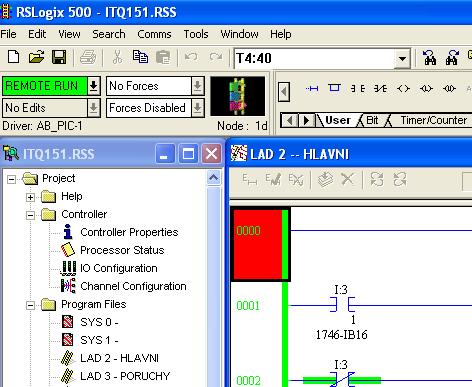Open the Search menu
Viewport: 472px width, 387px height.
[109, 34]
